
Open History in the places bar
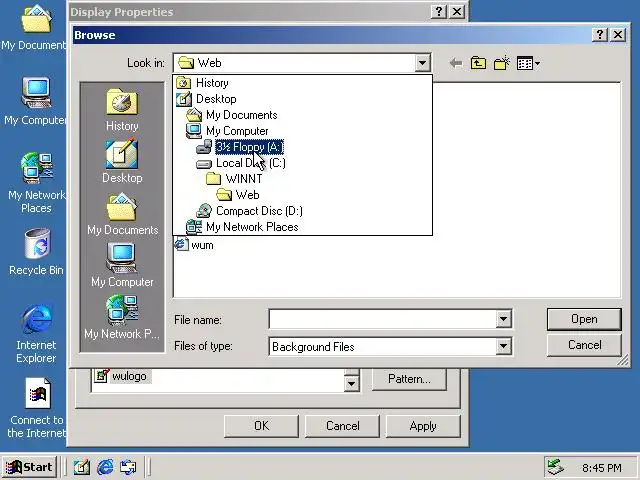tap(122, 110)
